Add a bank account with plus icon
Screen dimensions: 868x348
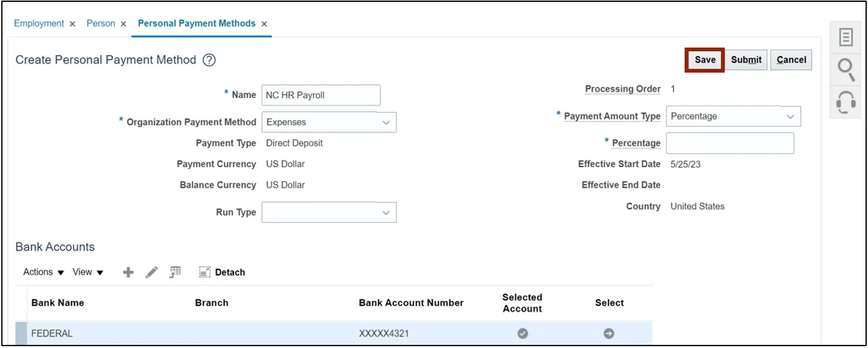point(128,272)
